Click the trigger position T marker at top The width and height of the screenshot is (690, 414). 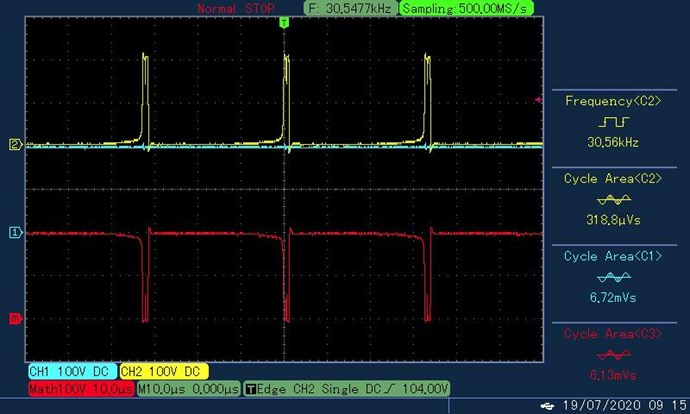(286, 21)
